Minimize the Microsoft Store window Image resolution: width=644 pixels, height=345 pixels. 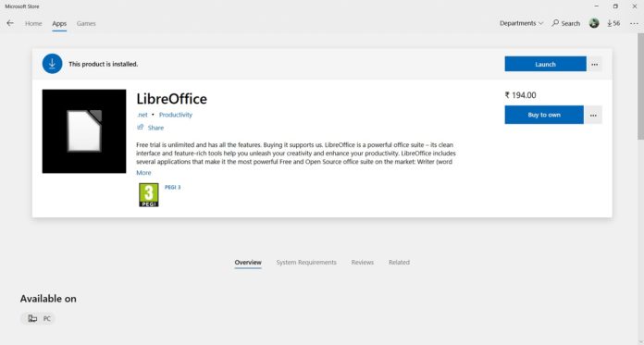(597, 6)
